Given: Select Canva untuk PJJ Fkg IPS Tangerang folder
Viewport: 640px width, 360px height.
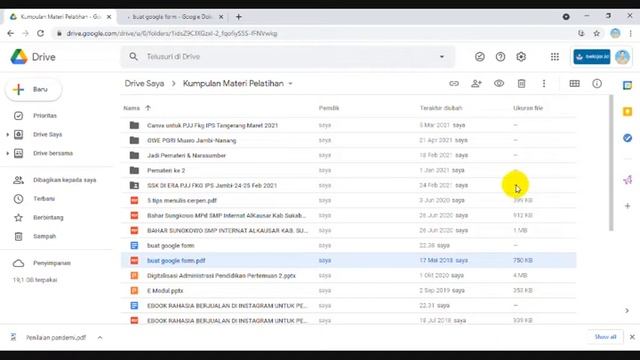Looking at the screenshot, I should click(x=349, y=125).
